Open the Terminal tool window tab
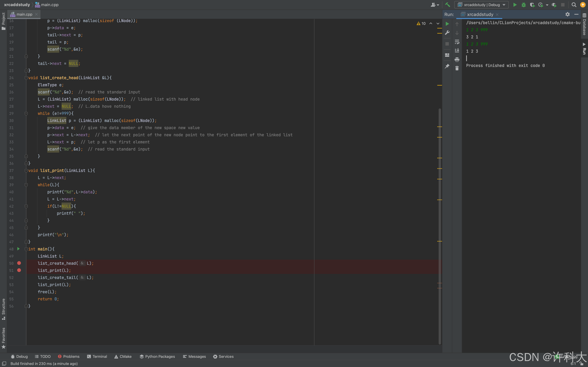 [x=97, y=356]
